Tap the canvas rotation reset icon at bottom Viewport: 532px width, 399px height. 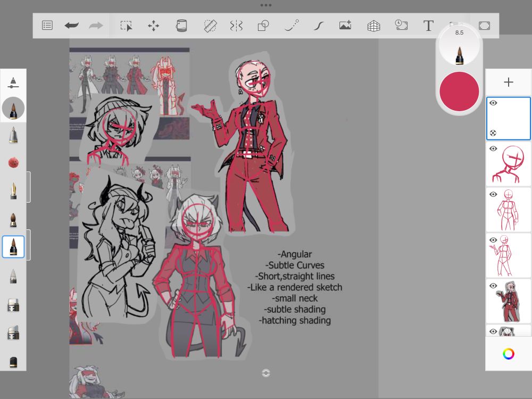[x=266, y=373]
